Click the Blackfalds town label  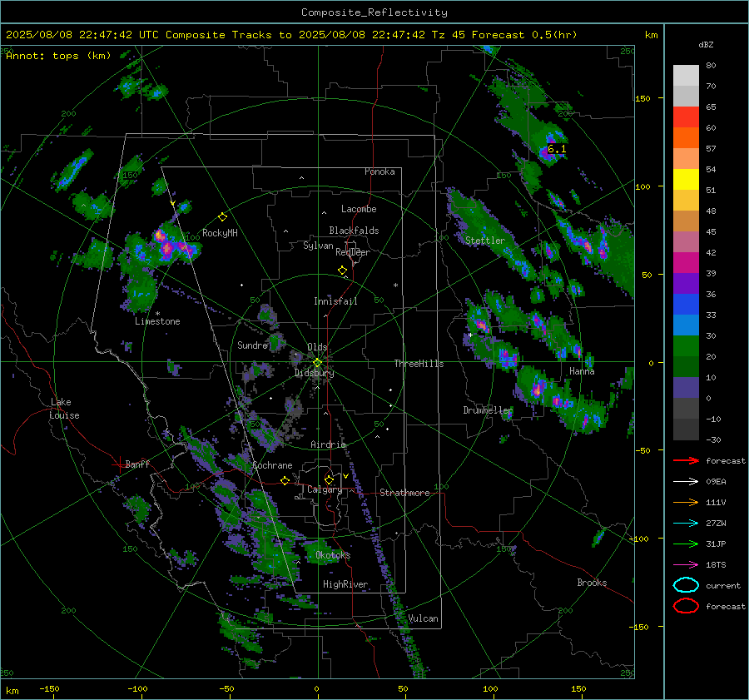[x=354, y=231]
